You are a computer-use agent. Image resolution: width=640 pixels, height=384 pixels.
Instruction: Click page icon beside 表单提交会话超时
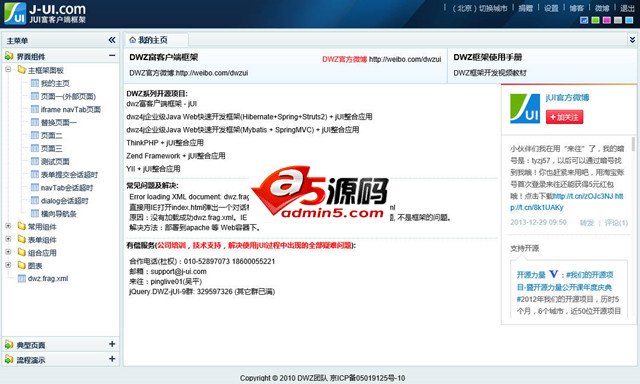(35, 174)
